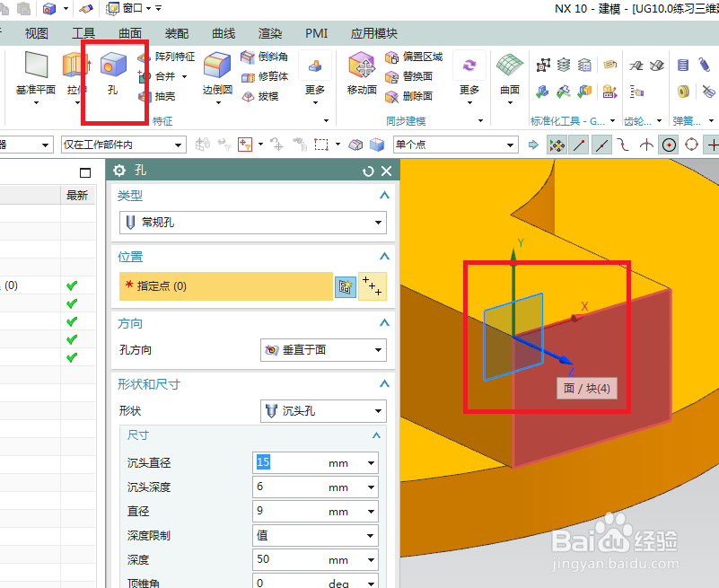Viewport: 719px width, 588px height.
Task: Open the point dialog icon beside 指定点
Action: pos(346,286)
